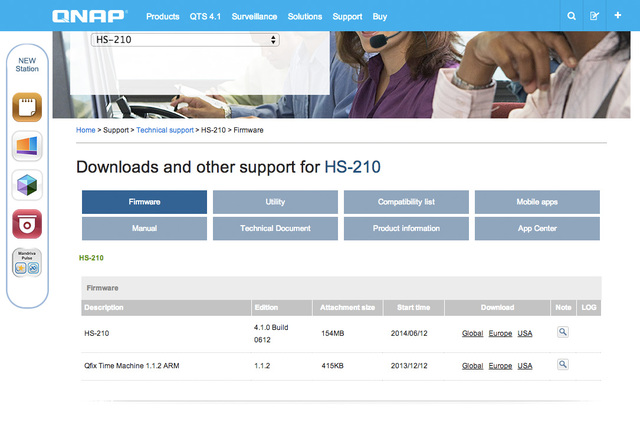Open the green cube station icon
Image resolution: width=640 pixels, height=426 pixels.
(27, 185)
